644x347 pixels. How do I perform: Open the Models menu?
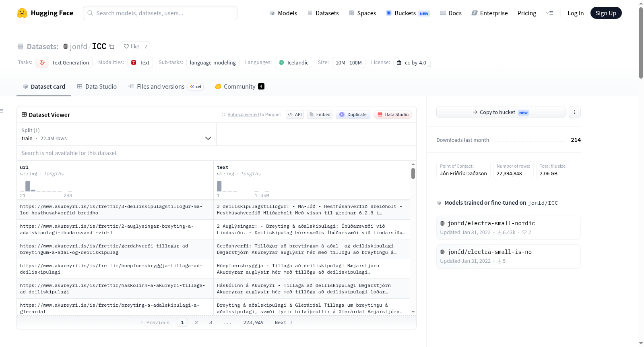[x=283, y=13]
